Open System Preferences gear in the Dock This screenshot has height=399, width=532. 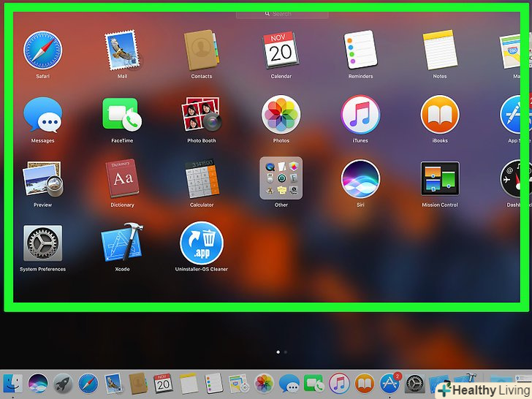pos(414,384)
